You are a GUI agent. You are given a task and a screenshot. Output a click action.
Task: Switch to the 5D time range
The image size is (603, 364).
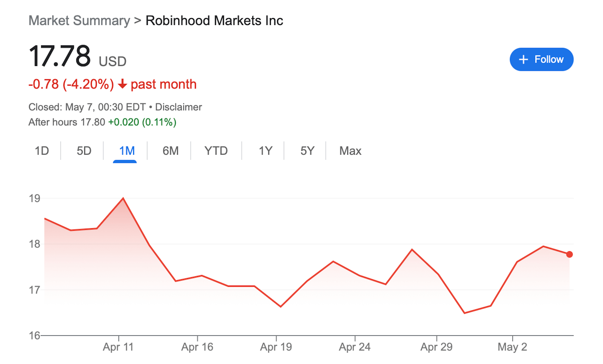click(84, 151)
